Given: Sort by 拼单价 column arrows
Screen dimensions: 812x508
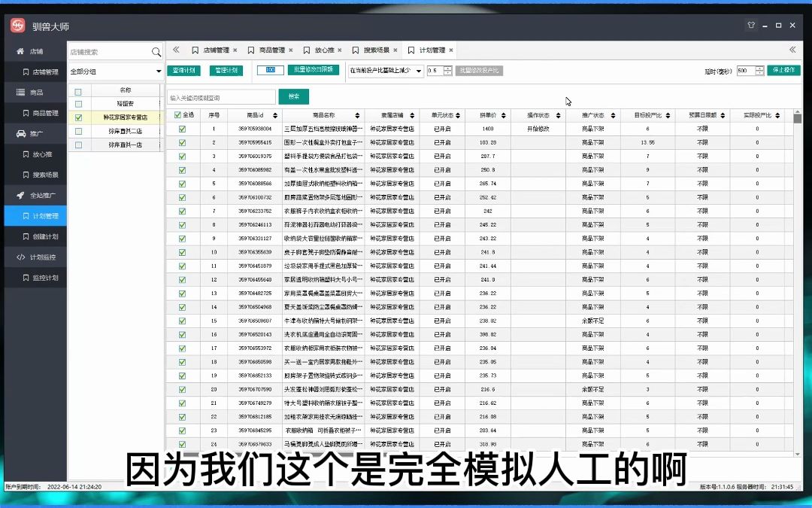Looking at the screenshot, I should tap(503, 116).
